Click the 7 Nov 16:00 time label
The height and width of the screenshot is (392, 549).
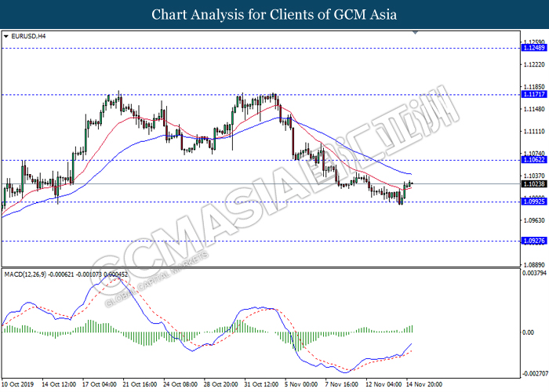(341, 384)
